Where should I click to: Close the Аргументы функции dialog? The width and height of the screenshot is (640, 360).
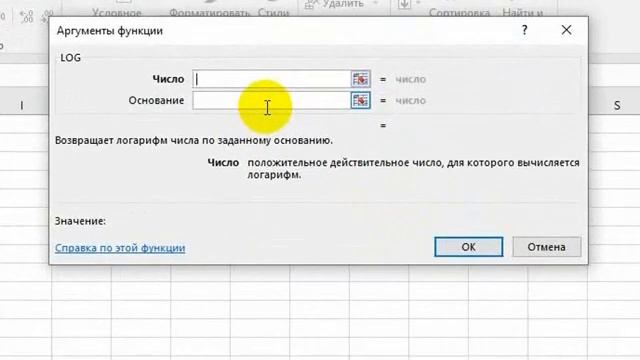coord(566,30)
